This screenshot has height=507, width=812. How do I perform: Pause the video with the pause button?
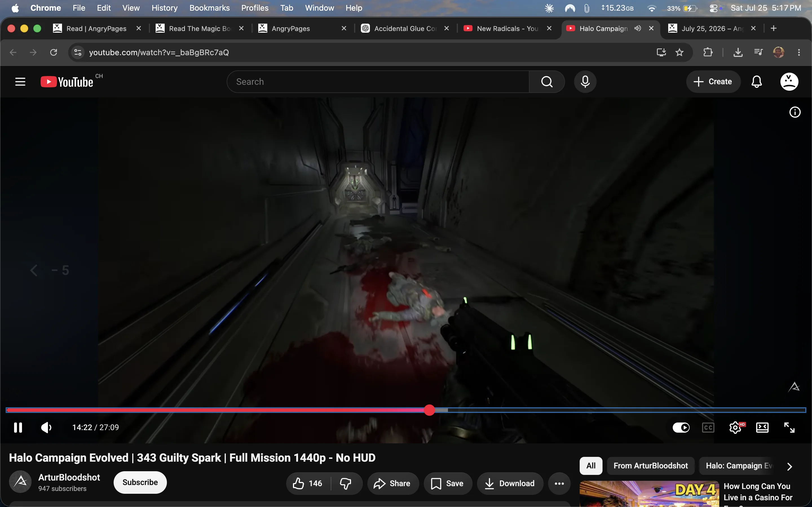18,428
